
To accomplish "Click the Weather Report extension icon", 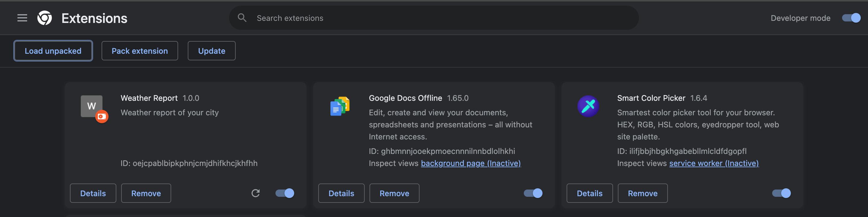I will tap(92, 106).
